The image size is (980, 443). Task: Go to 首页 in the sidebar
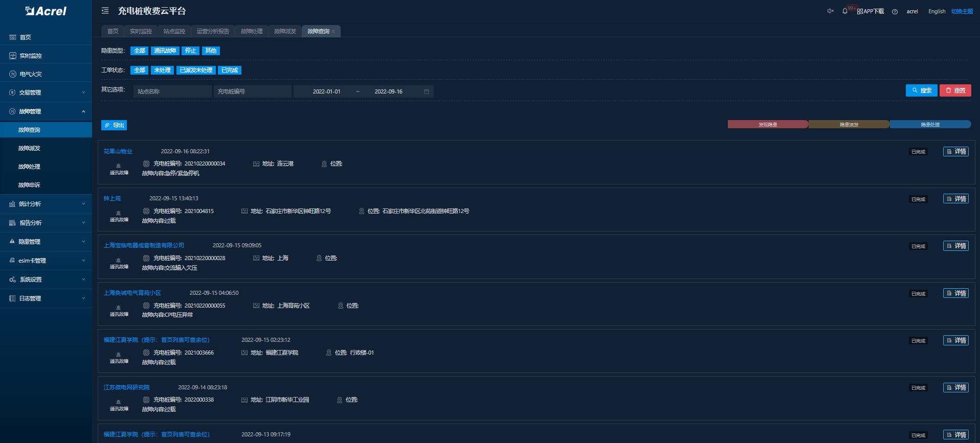coord(46,37)
